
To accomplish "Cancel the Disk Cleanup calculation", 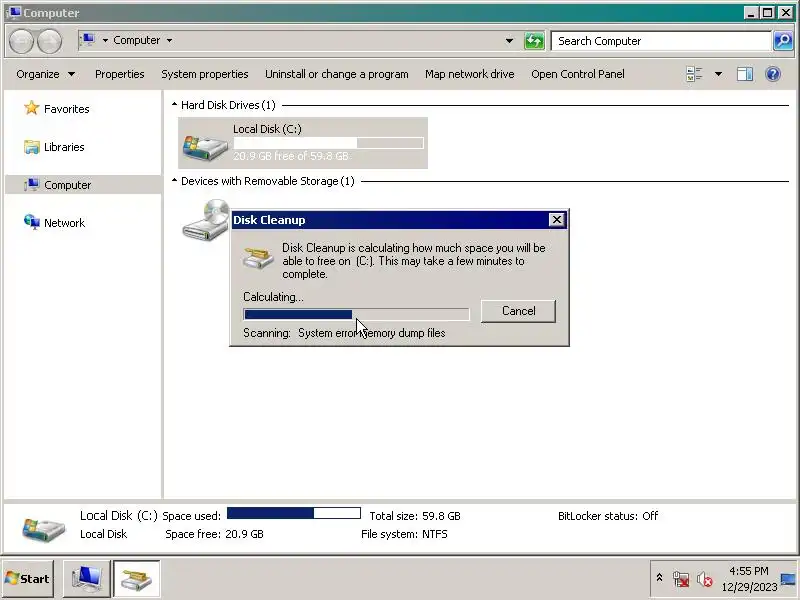I will point(518,311).
